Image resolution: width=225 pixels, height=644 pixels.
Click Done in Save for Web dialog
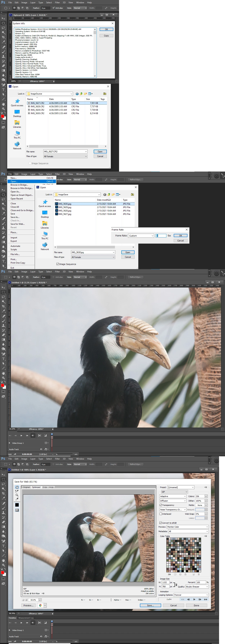pos(196,606)
